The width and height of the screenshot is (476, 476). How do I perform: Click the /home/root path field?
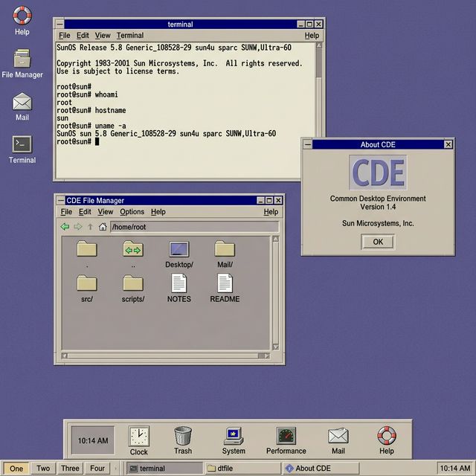tap(194, 227)
